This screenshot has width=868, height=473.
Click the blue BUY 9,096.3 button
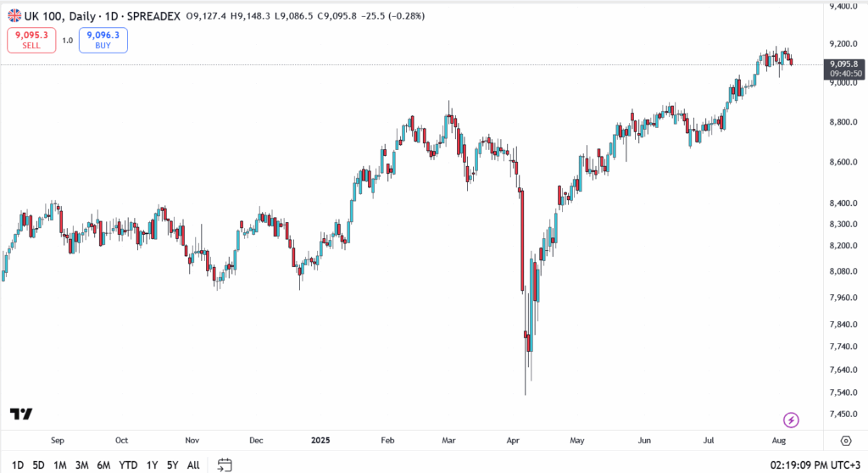tap(103, 40)
